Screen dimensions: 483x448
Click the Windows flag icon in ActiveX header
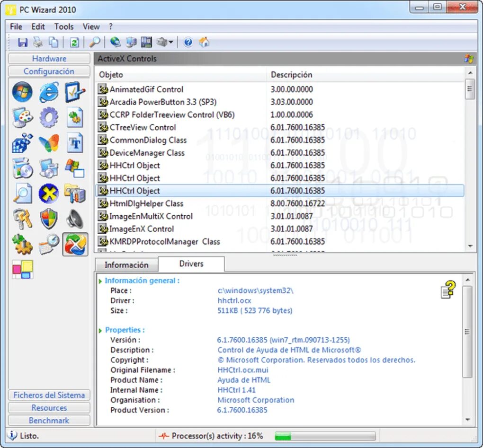coord(469,59)
